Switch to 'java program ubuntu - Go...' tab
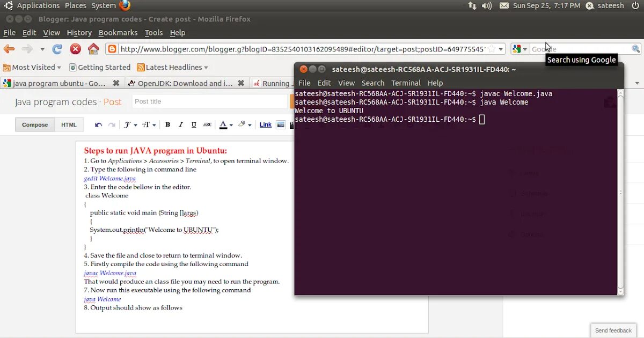This screenshot has height=338, width=644. (x=59, y=83)
